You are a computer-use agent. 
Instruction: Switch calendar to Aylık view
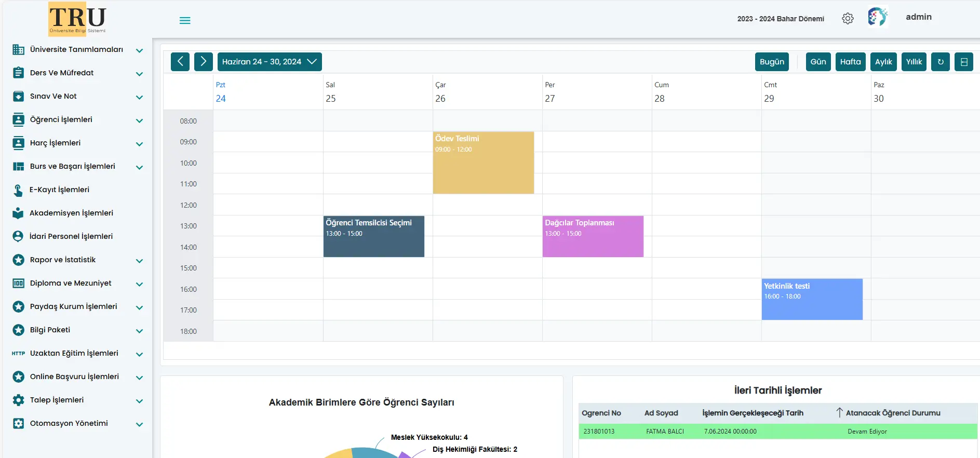coord(883,62)
